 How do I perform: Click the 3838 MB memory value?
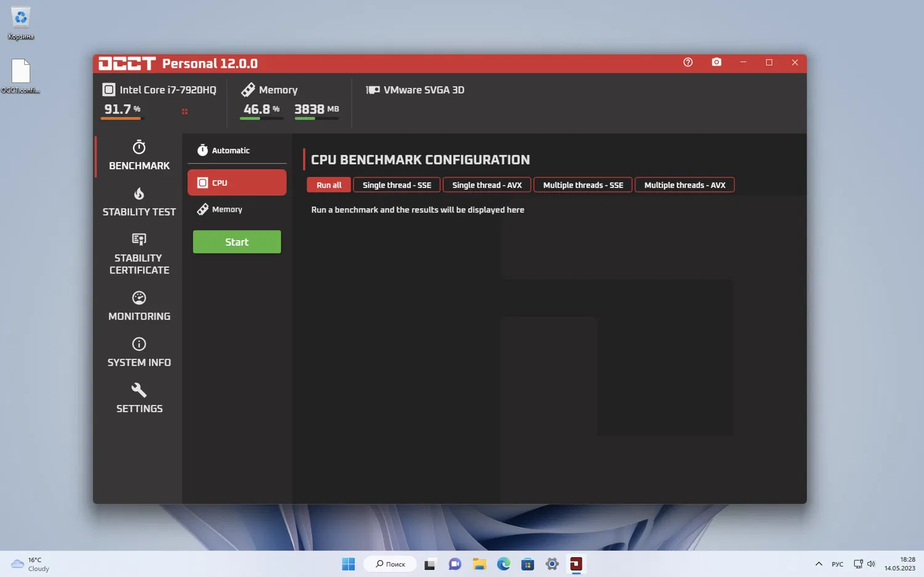click(x=317, y=109)
